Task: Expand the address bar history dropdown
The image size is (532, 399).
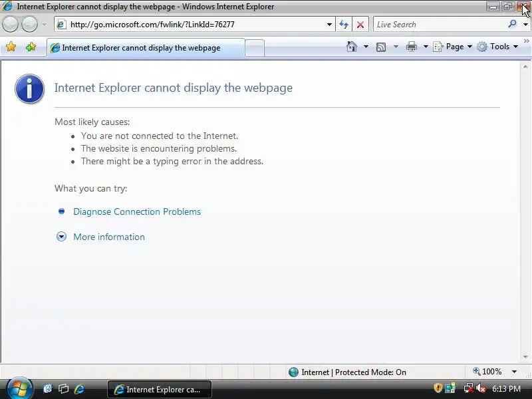Action: point(329,25)
